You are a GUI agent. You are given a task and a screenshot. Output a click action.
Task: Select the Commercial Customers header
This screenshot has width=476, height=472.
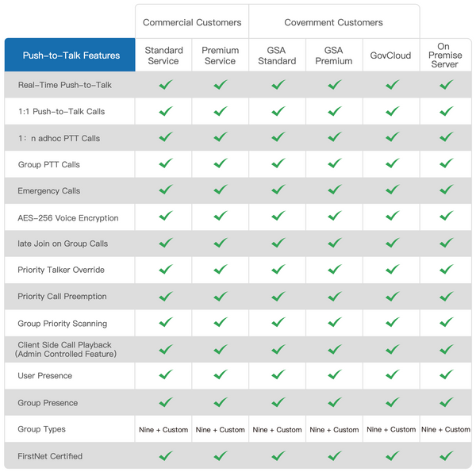pyautogui.click(x=192, y=22)
